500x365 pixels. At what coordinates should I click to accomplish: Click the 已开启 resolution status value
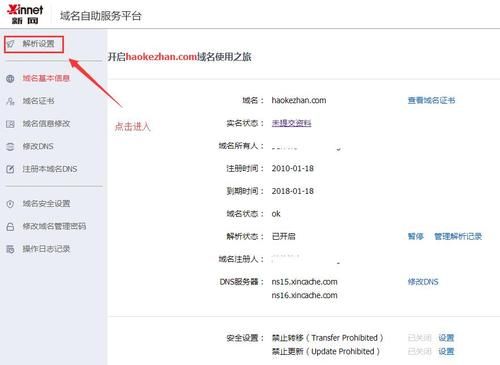pos(284,236)
